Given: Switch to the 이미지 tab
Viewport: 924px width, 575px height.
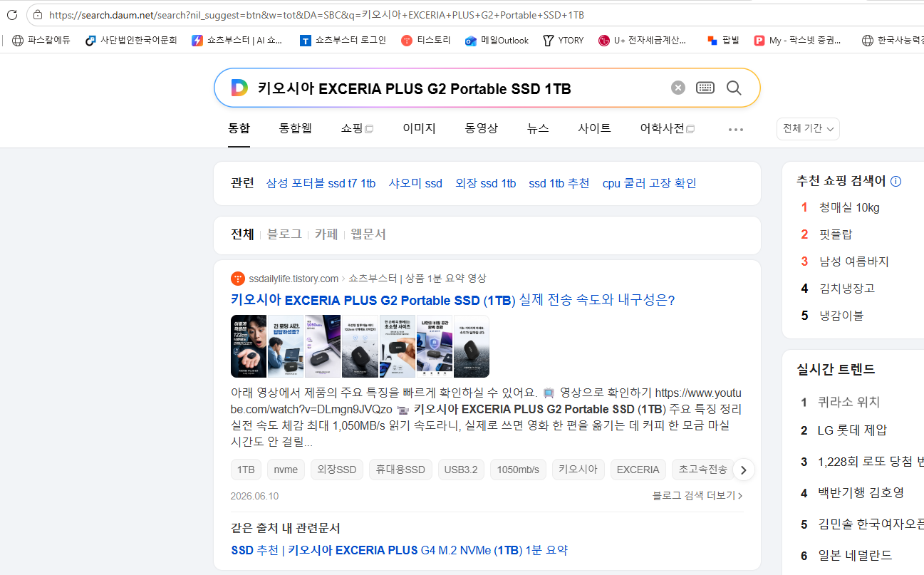Looking at the screenshot, I should coord(419,128).
